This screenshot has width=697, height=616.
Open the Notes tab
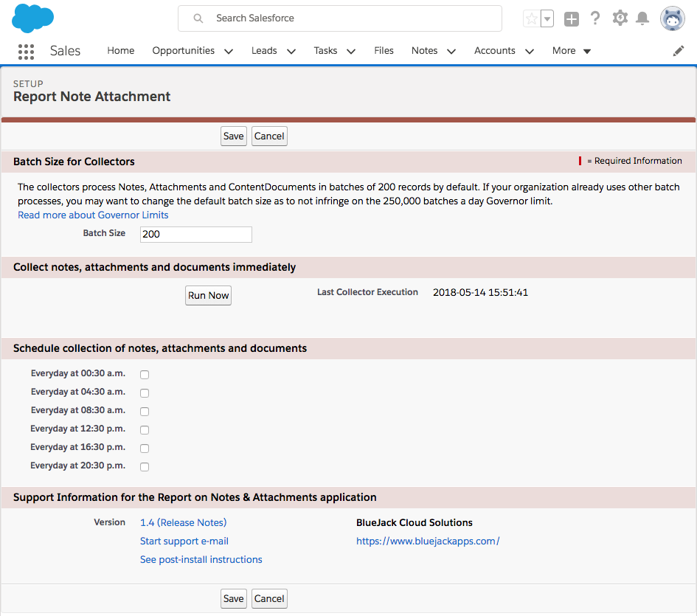[425, 51]
